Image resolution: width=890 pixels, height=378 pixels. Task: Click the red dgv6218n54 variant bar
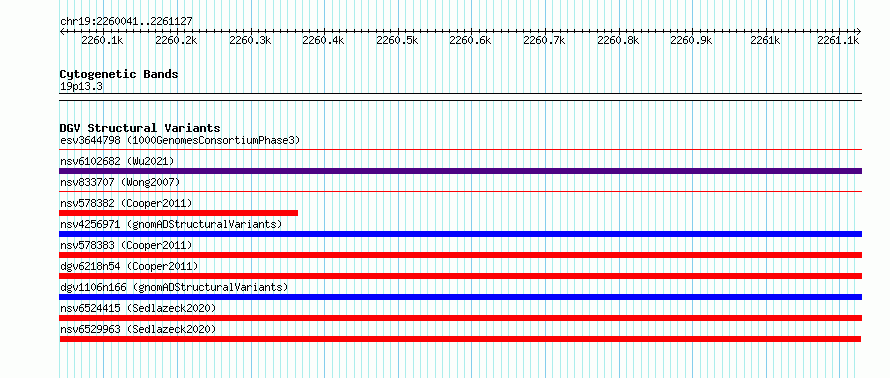pos(460,276)
